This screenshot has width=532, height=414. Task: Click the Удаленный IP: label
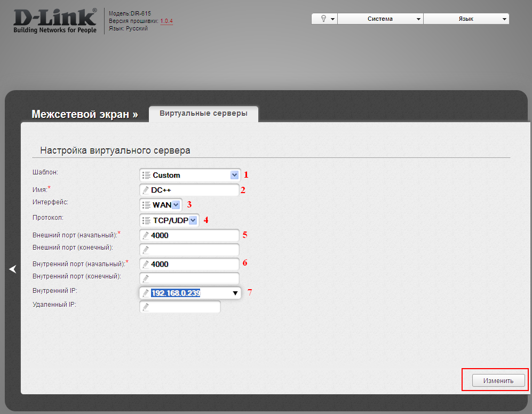[54, 305]
